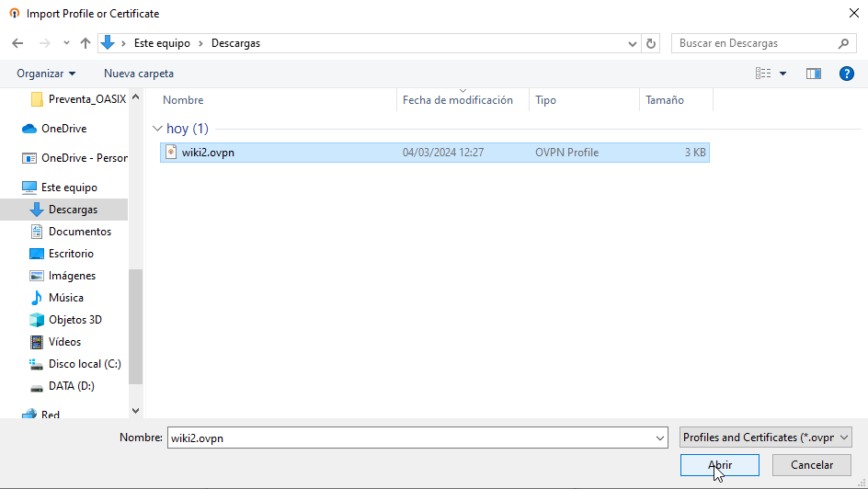Click the Back navigation arrow
The image size is (868, 489).
17,43
